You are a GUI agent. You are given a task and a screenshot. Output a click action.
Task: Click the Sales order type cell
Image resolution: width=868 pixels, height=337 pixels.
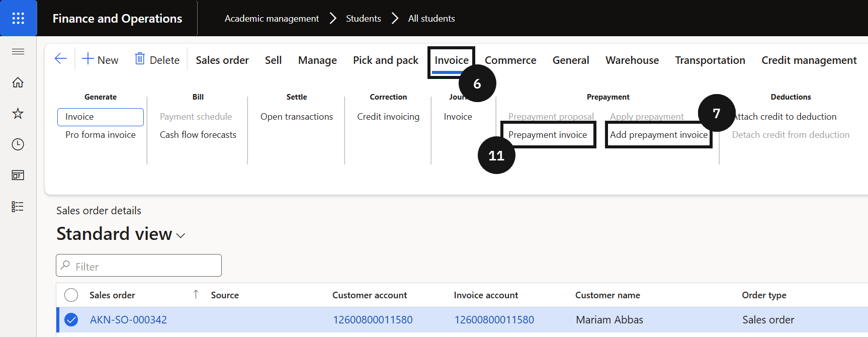pyautogui.click(x=768, y=320)
